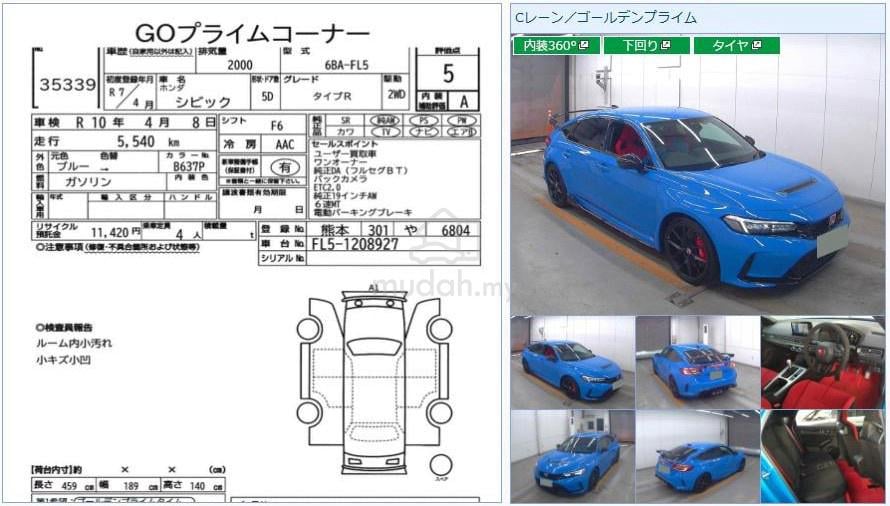Viewport: 890px width, 506px height.
Task: Click mileage 5,540 km
Action: 148,141
